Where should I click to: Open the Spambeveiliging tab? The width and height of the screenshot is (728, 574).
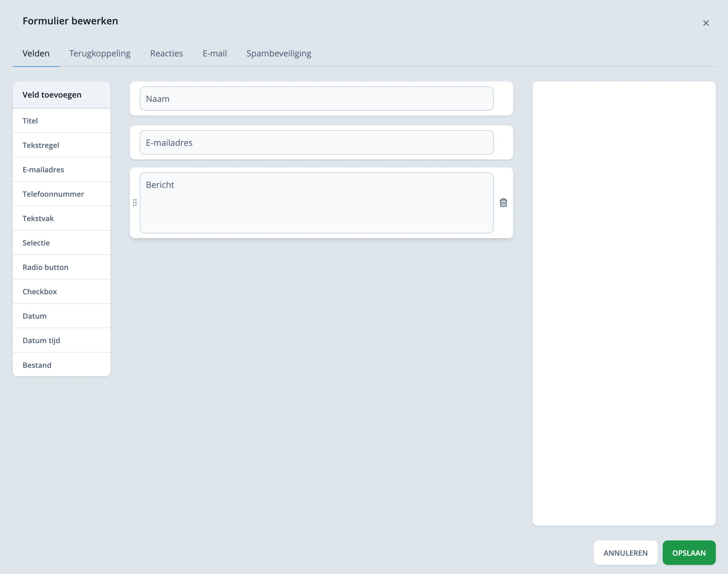[x=279, y=53]
